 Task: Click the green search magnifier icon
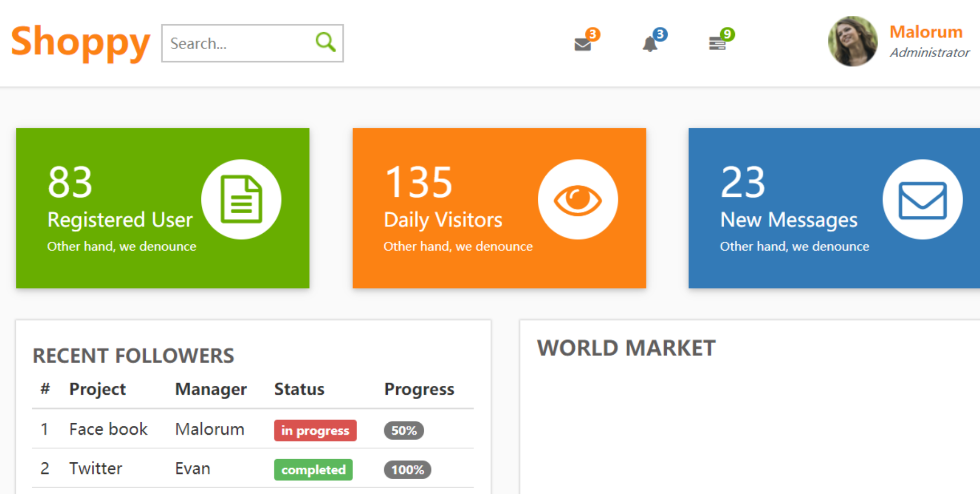[325, 42]
